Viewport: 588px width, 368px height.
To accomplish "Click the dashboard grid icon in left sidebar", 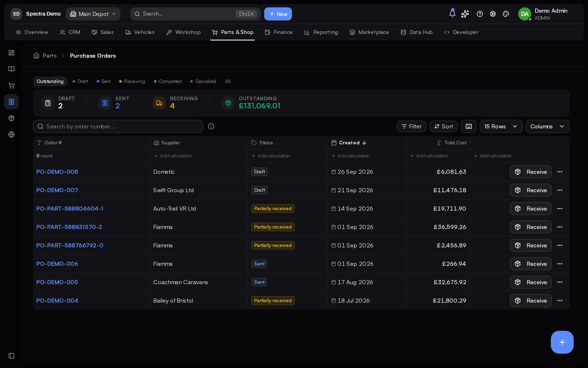I will (11, 53).
